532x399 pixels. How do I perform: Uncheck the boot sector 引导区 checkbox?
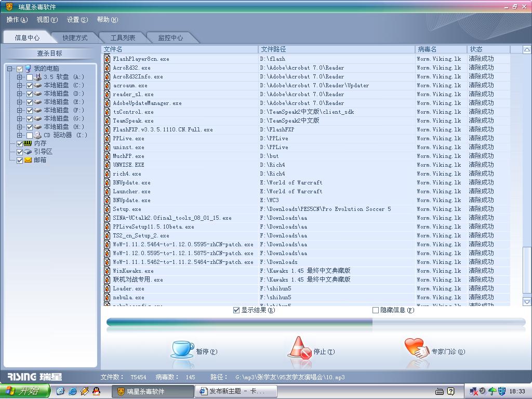coord(20,152)
